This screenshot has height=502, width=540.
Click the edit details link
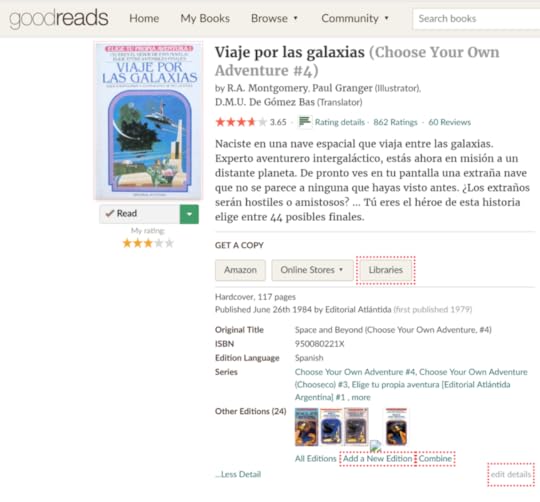(x=511, y=474)
